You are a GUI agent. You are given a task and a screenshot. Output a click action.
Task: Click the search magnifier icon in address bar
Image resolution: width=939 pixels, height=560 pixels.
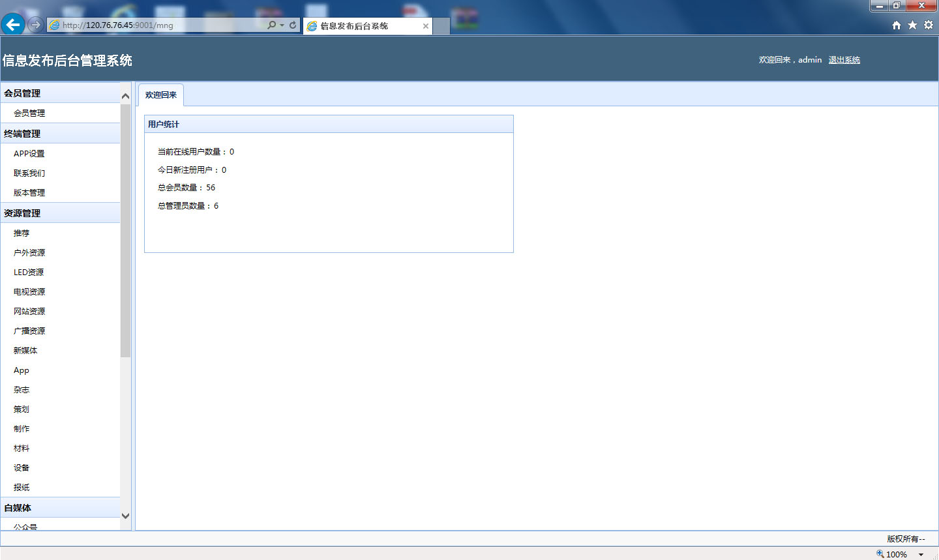coord(271,25)
